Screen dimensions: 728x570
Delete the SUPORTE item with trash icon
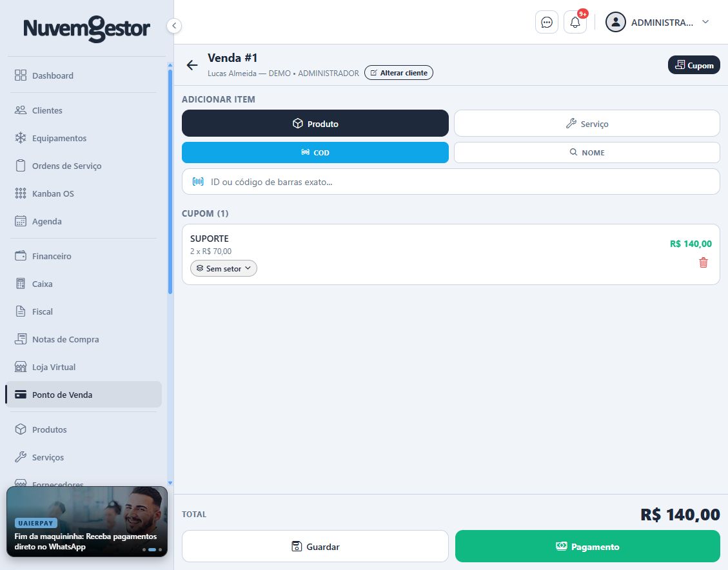[x=703, y=262]
